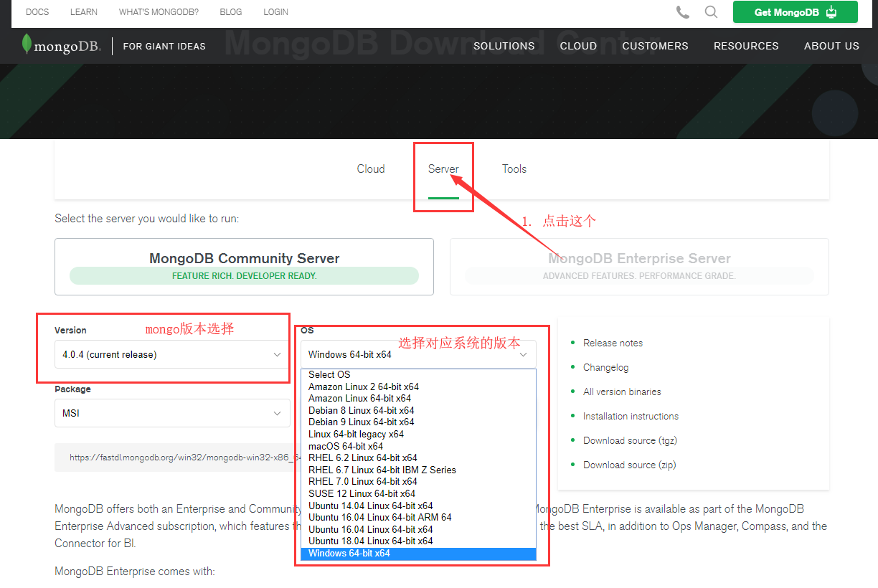
Task: Choose macOS 64-bit x64 option
Action: pos(418,446)
